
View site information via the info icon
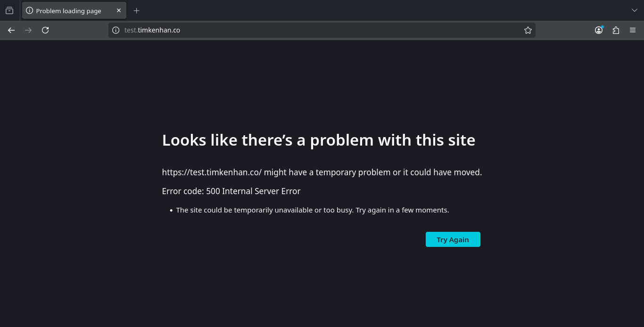click(x=116, y=30)
